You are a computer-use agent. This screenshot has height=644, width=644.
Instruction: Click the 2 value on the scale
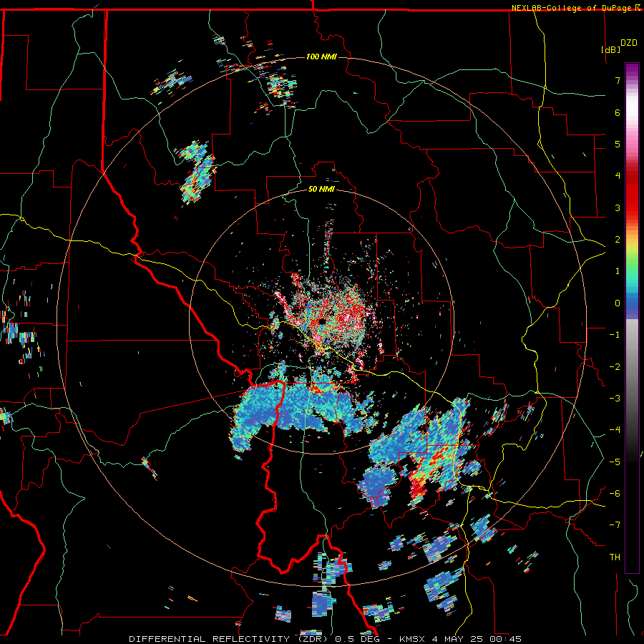coord(618,240)
